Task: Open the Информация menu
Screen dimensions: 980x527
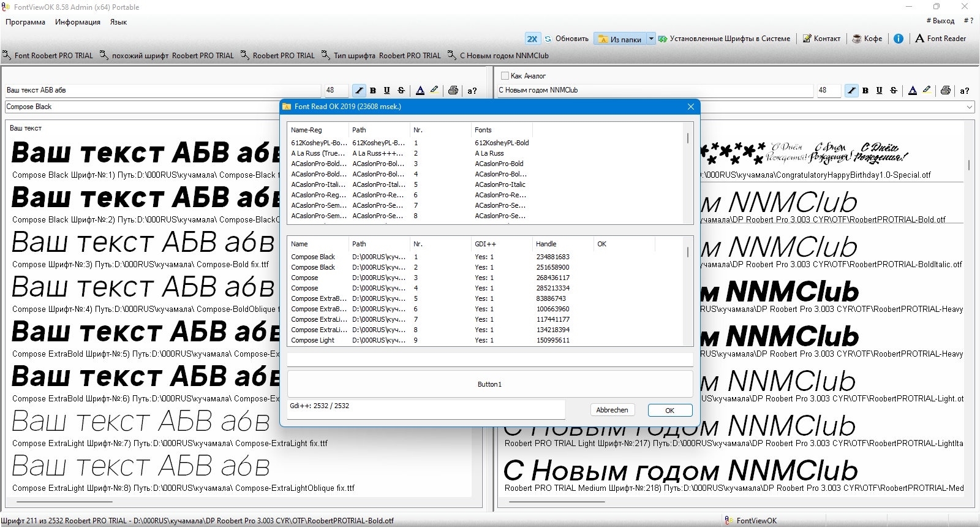Action: [x=78, y=22]
